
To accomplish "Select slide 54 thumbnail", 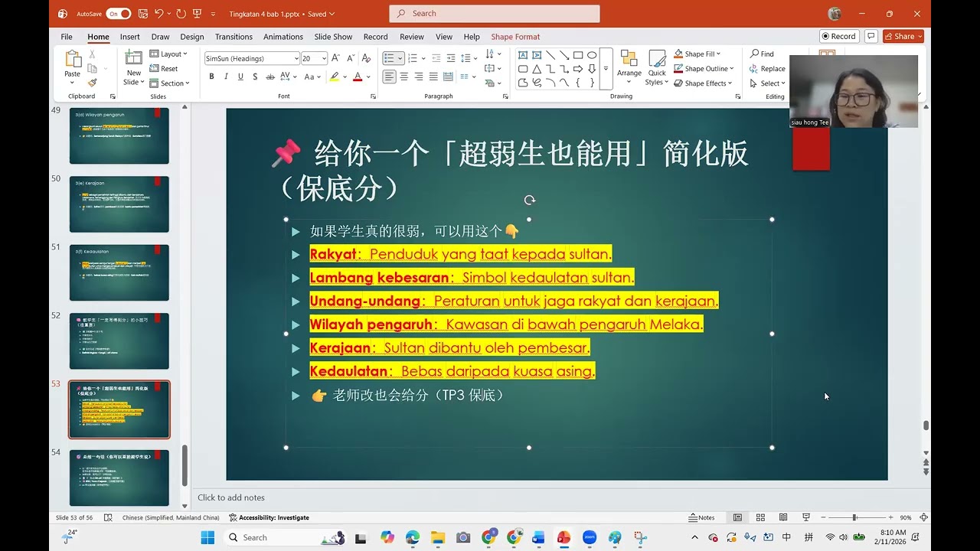I will (x=119, y=478).
